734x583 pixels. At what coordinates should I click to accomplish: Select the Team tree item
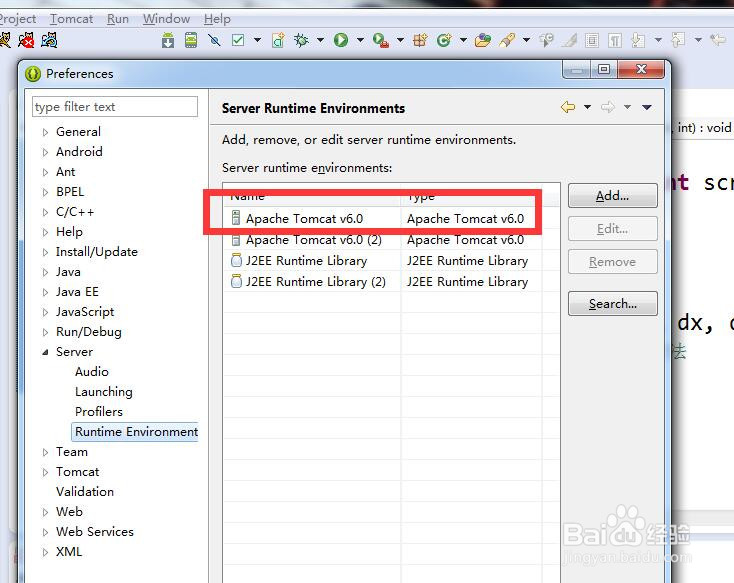[x=72, y=452]
